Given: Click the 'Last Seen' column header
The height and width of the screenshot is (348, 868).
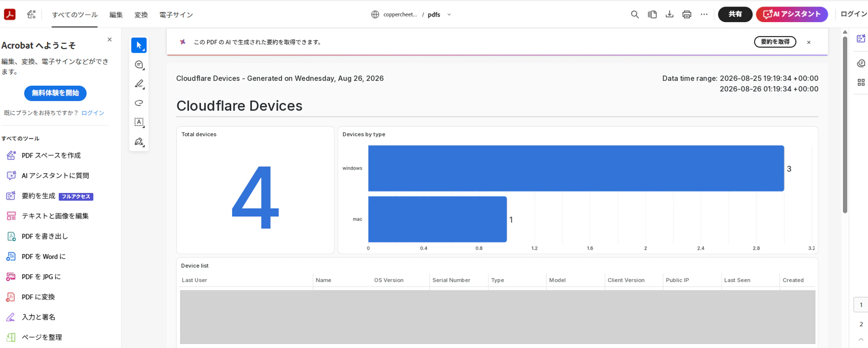Looking at the screenshot, I should 737,280.
